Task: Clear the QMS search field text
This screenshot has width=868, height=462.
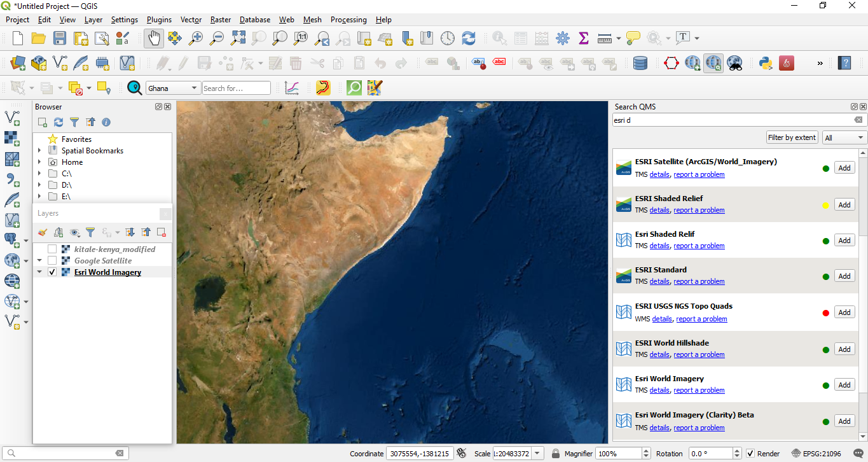Action: pos(858,120)
